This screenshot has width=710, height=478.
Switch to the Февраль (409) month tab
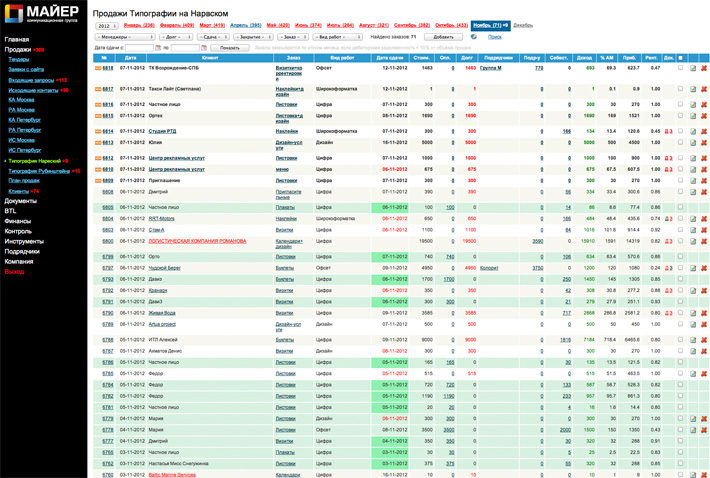pos(176,26)
